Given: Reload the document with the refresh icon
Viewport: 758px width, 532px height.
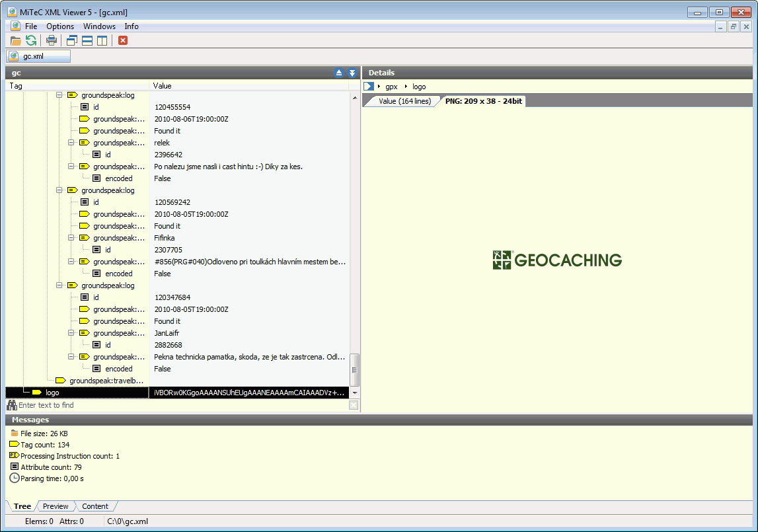Looking at the screenshot, I should 30,40.
